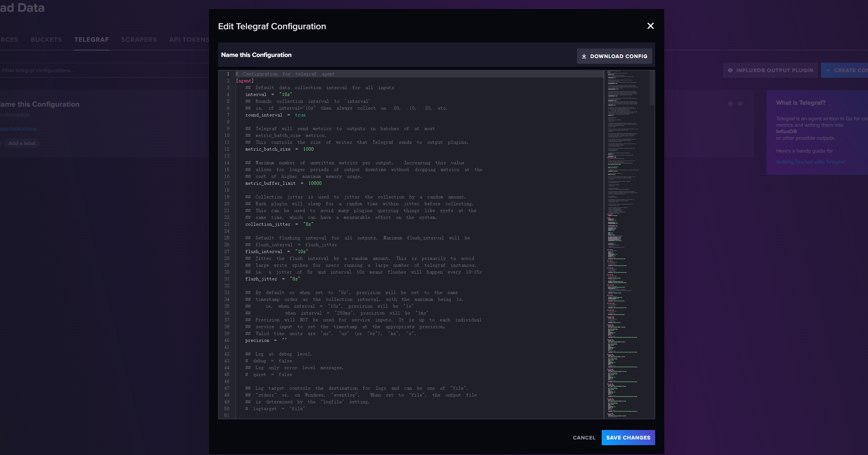
Task: Close the Edit Telegraf Configuration dialog
Action: (650, 26)
